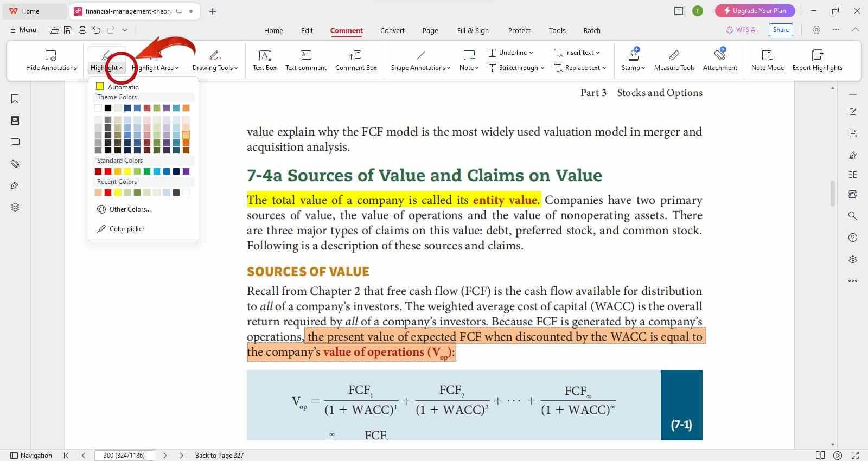Click the page number input field
Image resolution: width=868 pixels, height=461 pixels.
click(124, 456)
